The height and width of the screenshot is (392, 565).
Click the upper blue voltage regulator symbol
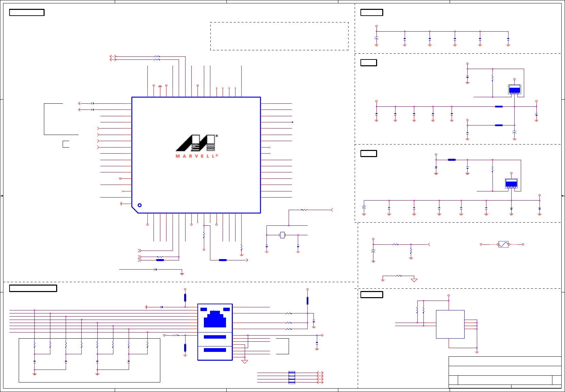point(514,89)
